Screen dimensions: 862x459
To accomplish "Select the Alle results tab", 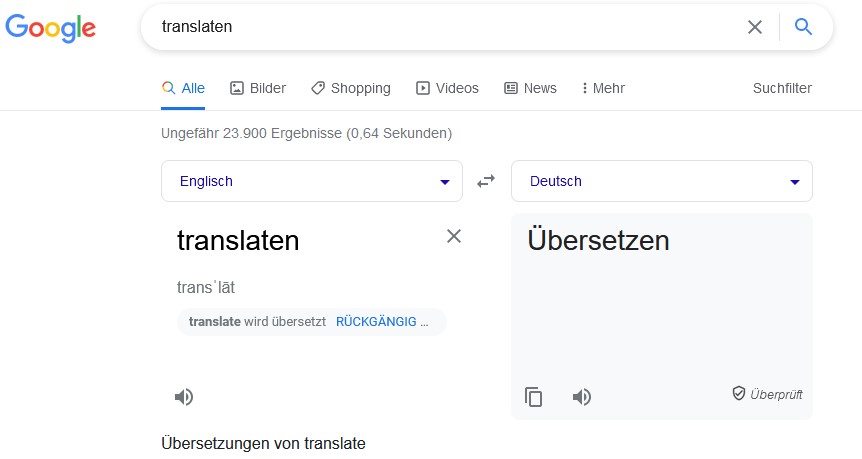I will point(183,88).
